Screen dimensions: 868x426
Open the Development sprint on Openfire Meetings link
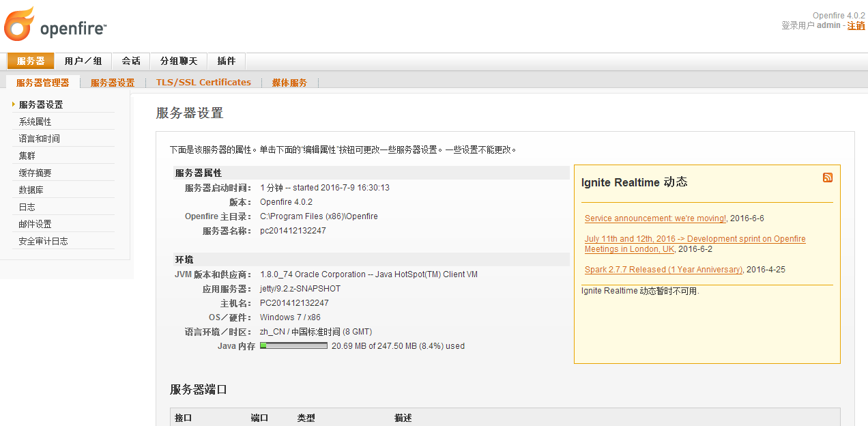pyautogui.click(x=695, y=244)
